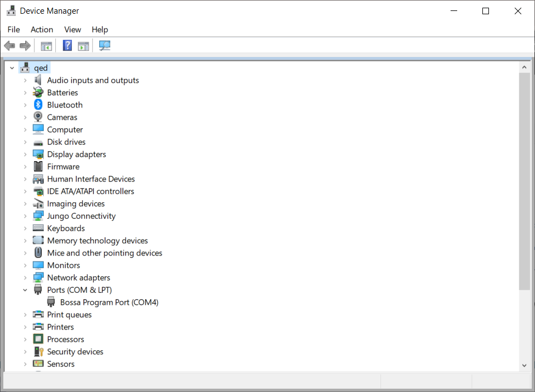The width and height of the screenshot is (535, 392).
Task: Expand the Jungo Connectivity node
Action: tap(25, 216)
